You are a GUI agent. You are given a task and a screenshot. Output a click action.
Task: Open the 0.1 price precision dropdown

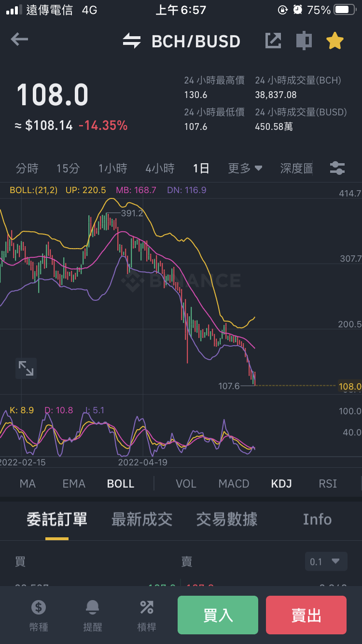pos(326,561)
